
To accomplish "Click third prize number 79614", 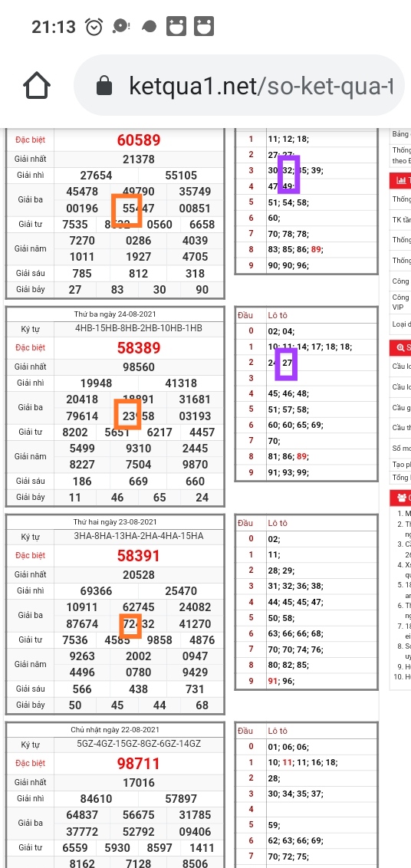I will click(82, 416).
